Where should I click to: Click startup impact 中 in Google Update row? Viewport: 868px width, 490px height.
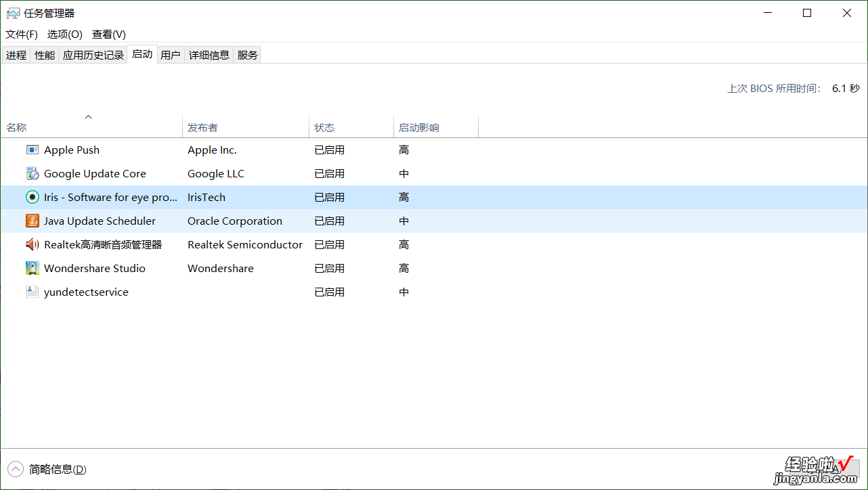tap(404, 173)
